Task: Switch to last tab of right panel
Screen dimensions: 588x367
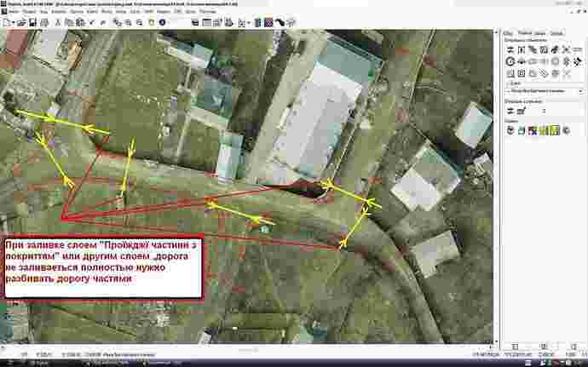Action: pyautogui.click(x=556, y=33)
